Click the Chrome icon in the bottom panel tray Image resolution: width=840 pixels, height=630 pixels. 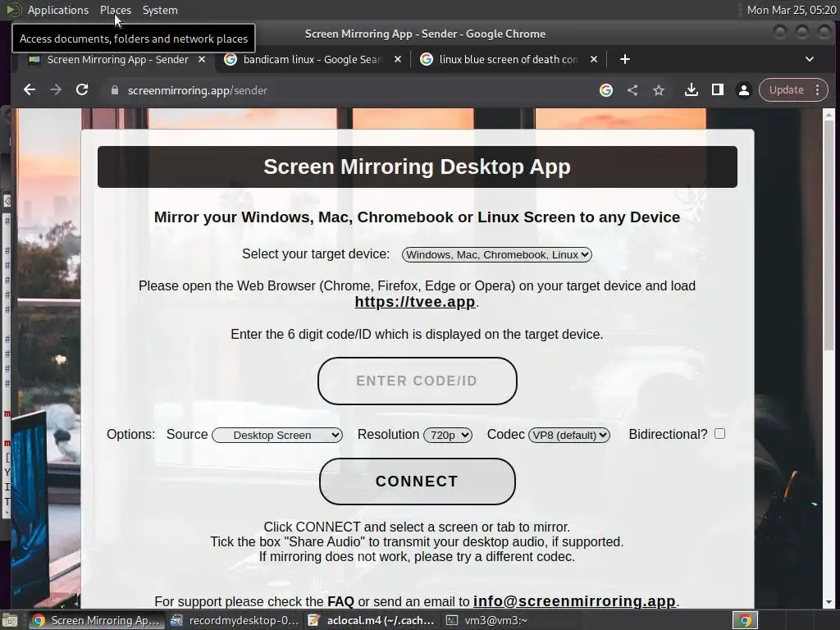click(x=745, y=620)
